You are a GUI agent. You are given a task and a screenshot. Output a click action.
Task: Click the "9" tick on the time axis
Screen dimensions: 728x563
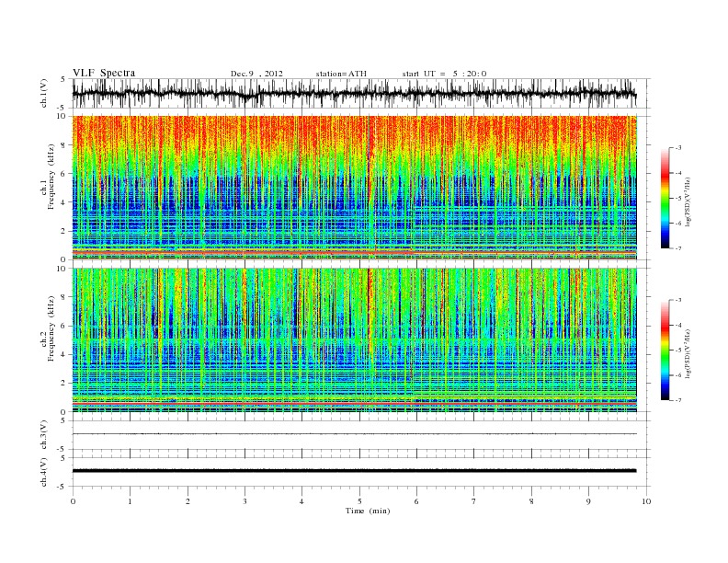click(x=588, y=501)
